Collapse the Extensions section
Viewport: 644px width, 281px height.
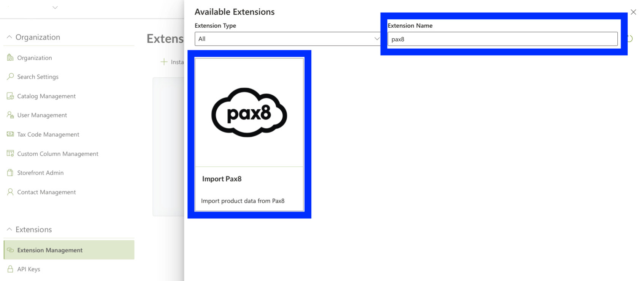[x=10, y=229]
